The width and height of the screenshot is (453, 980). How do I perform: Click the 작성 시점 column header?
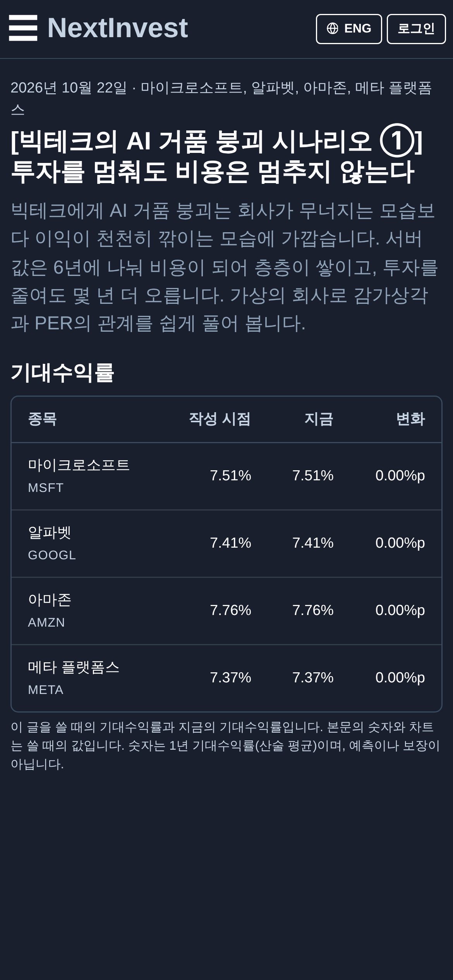[x=220, y=419]
